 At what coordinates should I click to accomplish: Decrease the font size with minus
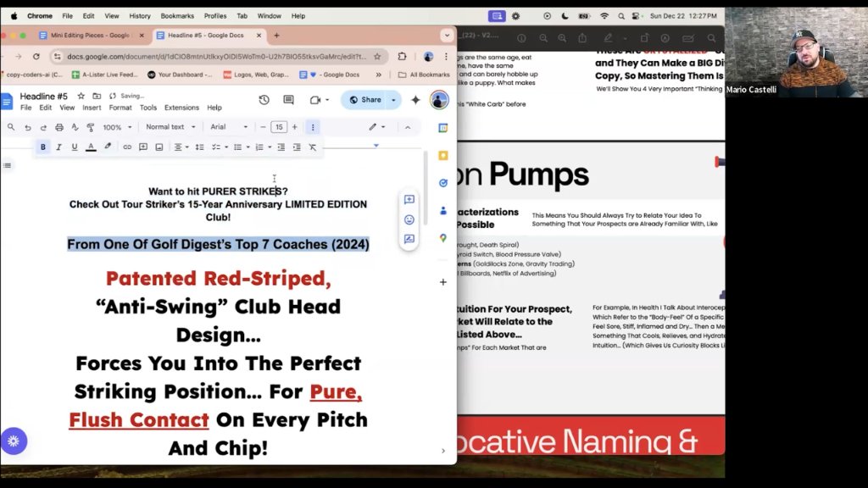[264, 127]
